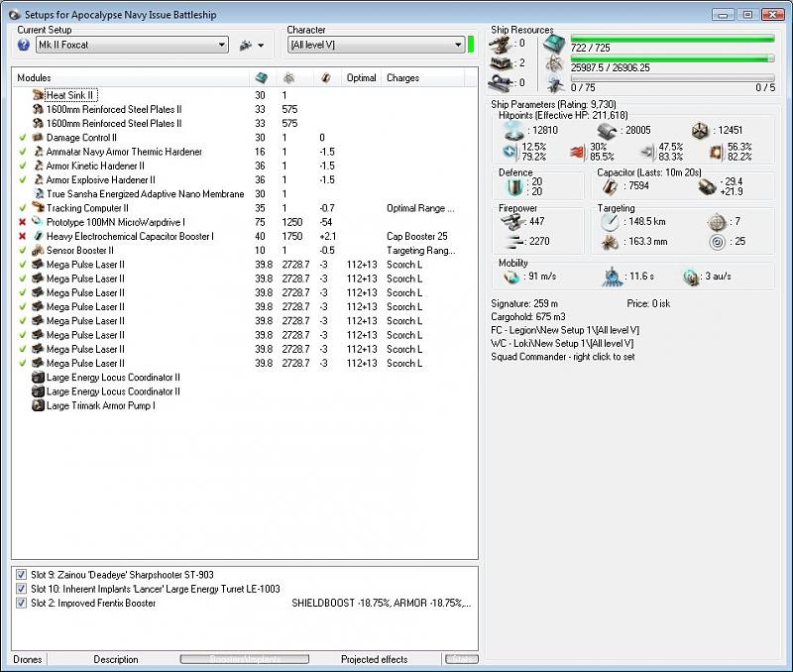Viewport: 793px width, 672px height.
Task: Click the Prototype 100MN MicroWarpdrive I icon
Action: 38,222
